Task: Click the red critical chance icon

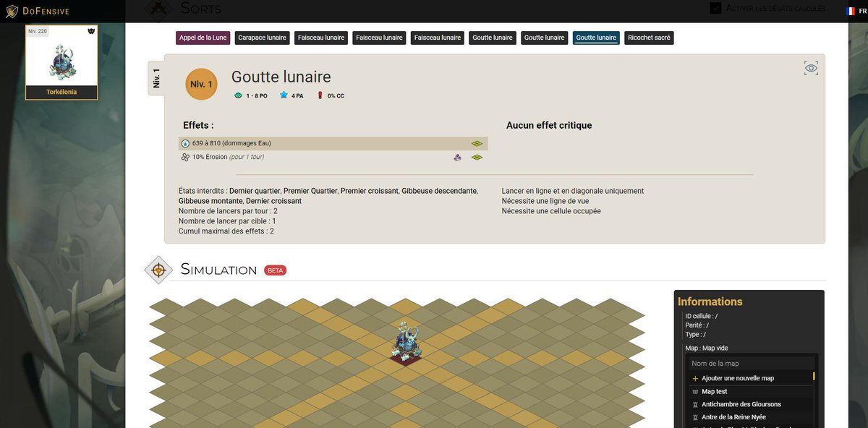Action: click(320, 95)
